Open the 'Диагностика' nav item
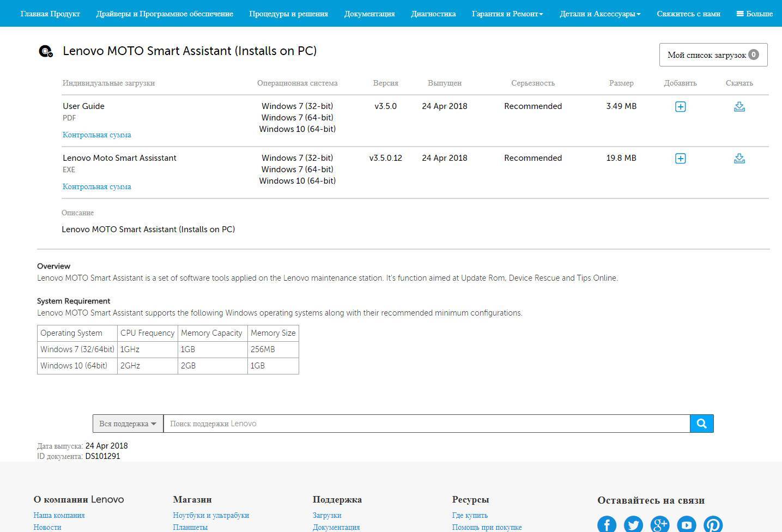The image size is (782, 532). click(x=433, y=14)
